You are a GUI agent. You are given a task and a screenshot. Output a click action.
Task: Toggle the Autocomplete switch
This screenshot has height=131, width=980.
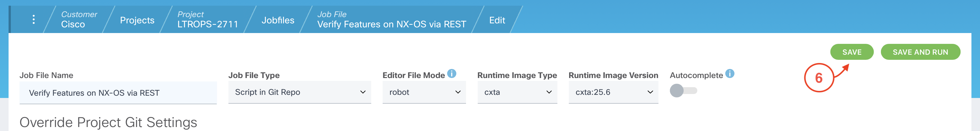pos(683,91)
